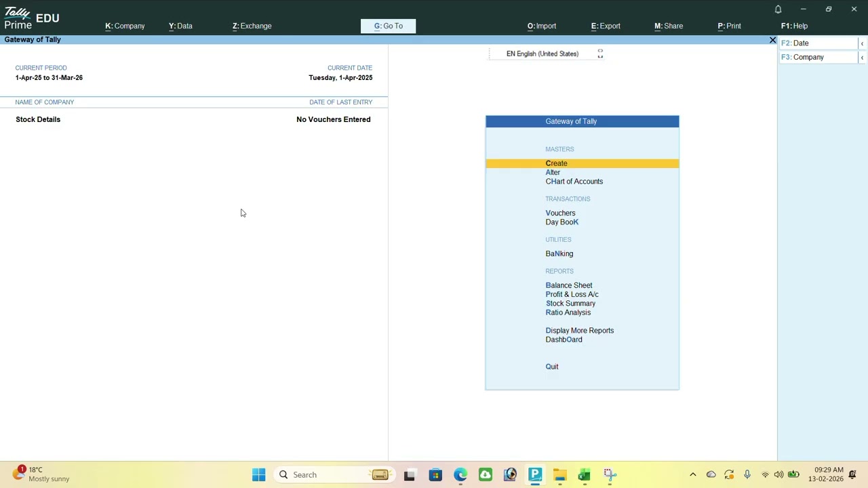Open Banking under Utilities
Image resolution: width=868 pixels, height=488 pixels.
[x=559, y=254]
